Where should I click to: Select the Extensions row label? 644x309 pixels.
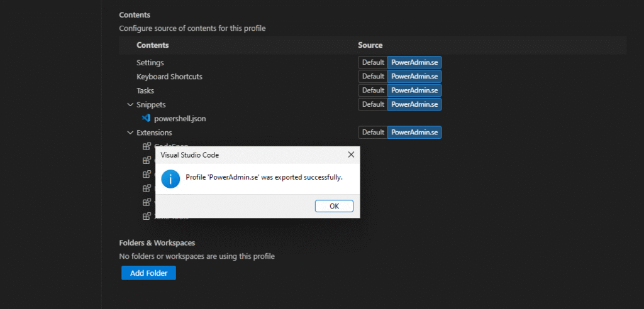[155, 133]
